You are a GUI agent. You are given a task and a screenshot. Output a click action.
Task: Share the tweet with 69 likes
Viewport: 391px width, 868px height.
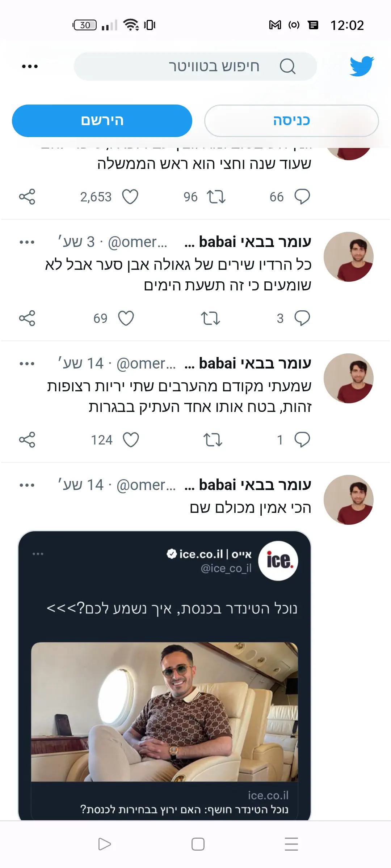27,318
